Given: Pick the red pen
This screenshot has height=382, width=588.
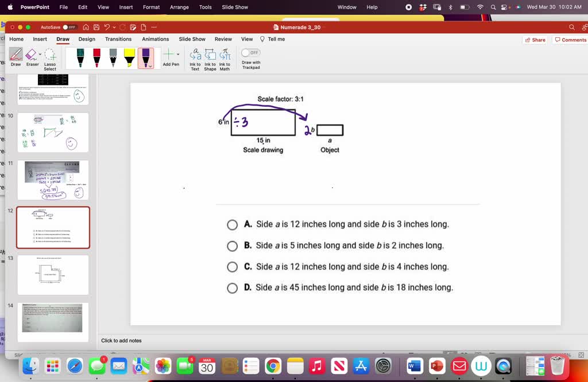Looking at the screenshot, I should point(96,58).
